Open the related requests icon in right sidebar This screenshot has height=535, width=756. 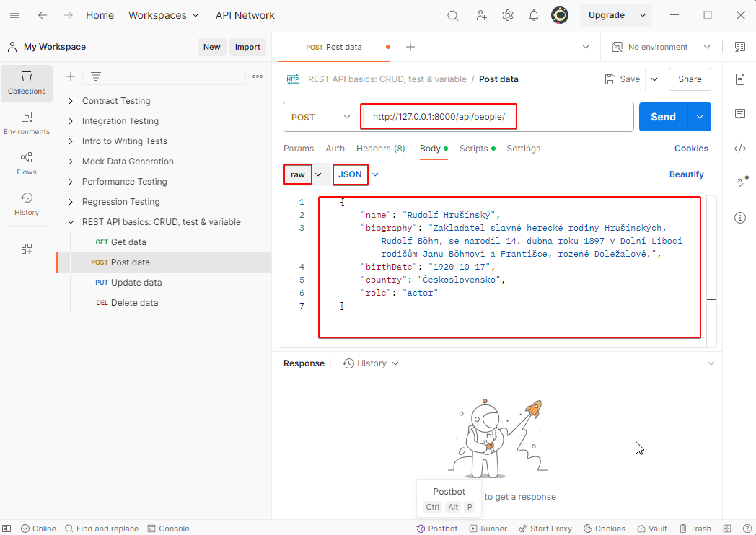pos(741,182)
